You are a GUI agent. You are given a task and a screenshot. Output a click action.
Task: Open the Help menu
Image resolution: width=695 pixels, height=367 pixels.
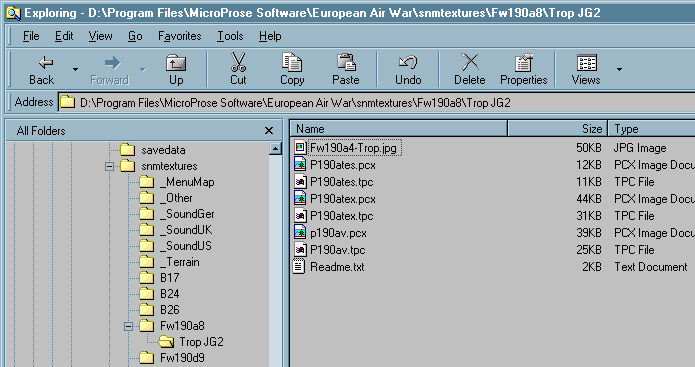[x=270, y=36]
